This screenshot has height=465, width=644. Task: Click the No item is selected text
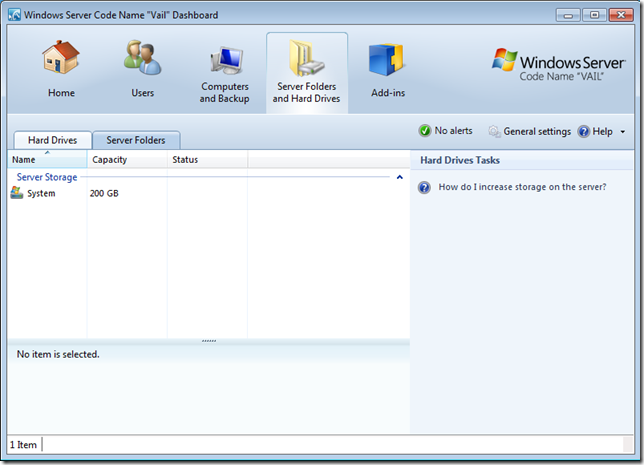(58, 354)
